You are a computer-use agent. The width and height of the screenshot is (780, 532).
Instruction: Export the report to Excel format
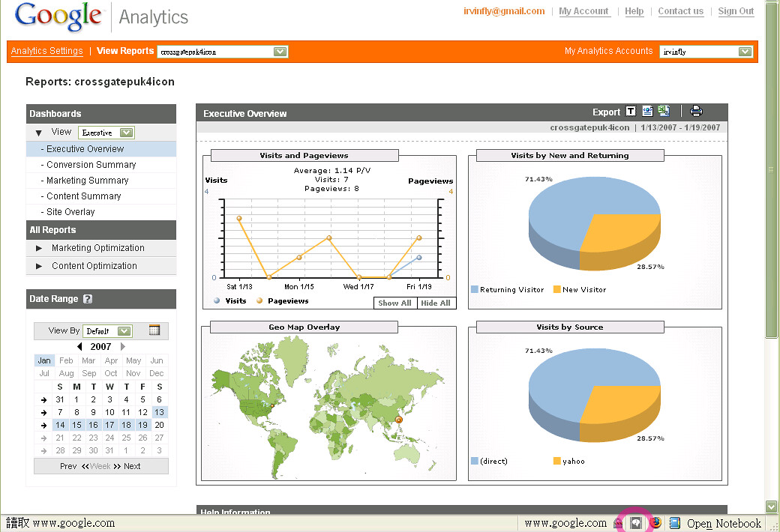click(x=663, y=110)
